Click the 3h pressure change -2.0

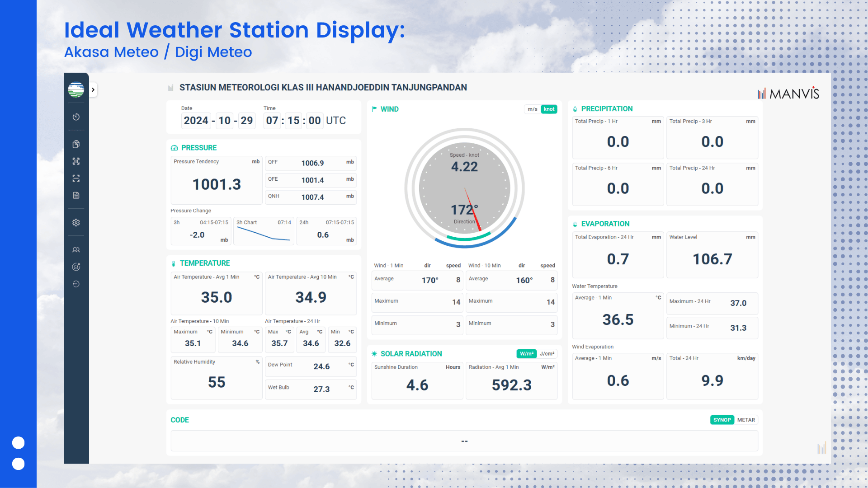tap(197, 235)
